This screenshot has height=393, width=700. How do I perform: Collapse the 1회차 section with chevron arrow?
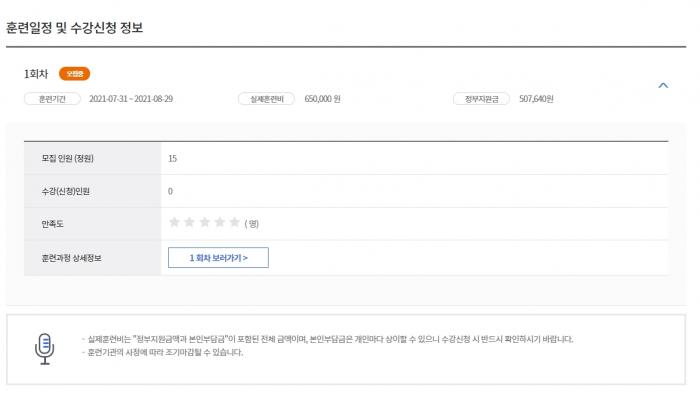click(x=663, y=85)
